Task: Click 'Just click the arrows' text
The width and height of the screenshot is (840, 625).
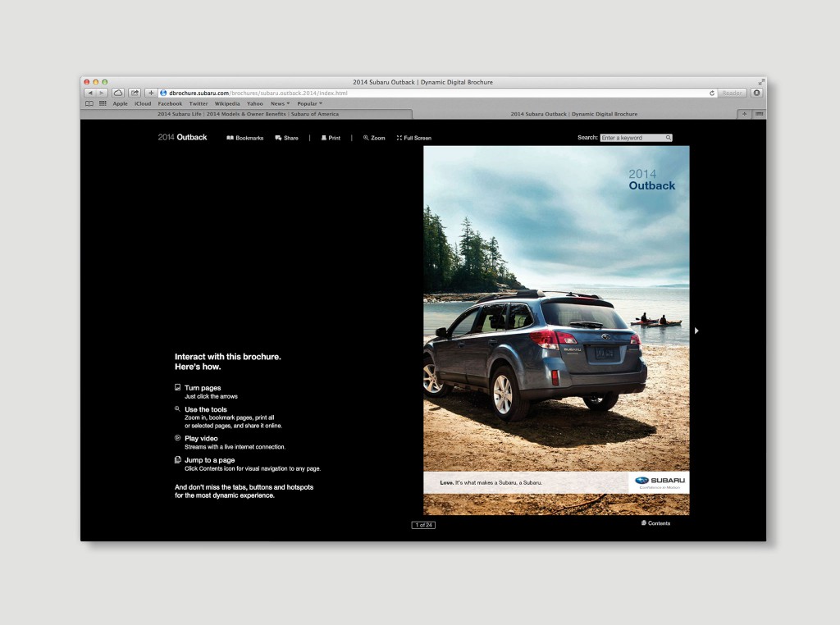Action: [211, 397]
